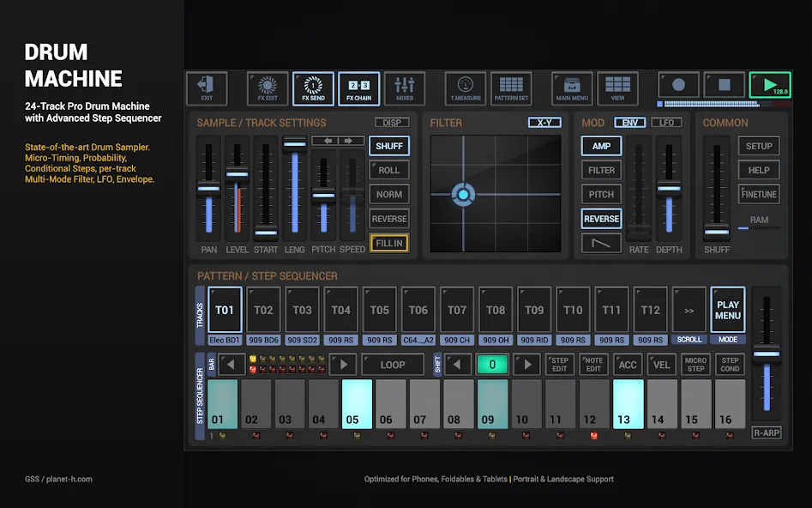This screenshot has width=812, height=508.
Task: Select track T06 C64 sample
Action: 418,310
